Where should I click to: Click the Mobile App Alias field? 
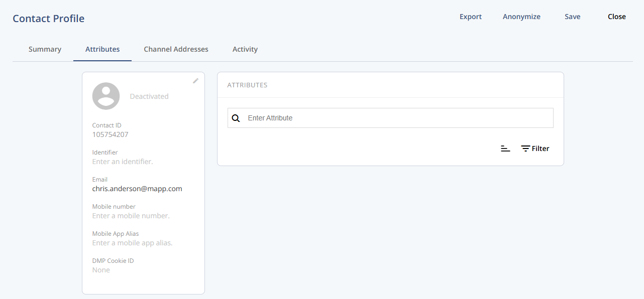132,243
